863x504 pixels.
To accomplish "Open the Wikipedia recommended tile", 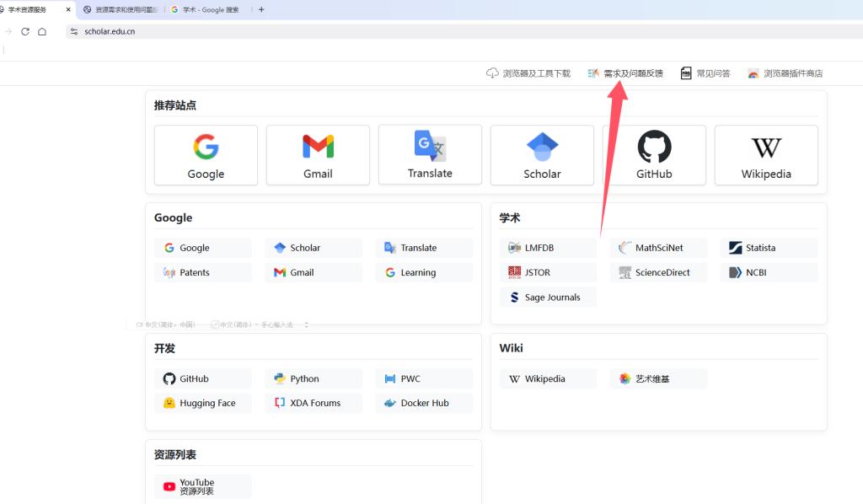I will (x=766, y=155).
